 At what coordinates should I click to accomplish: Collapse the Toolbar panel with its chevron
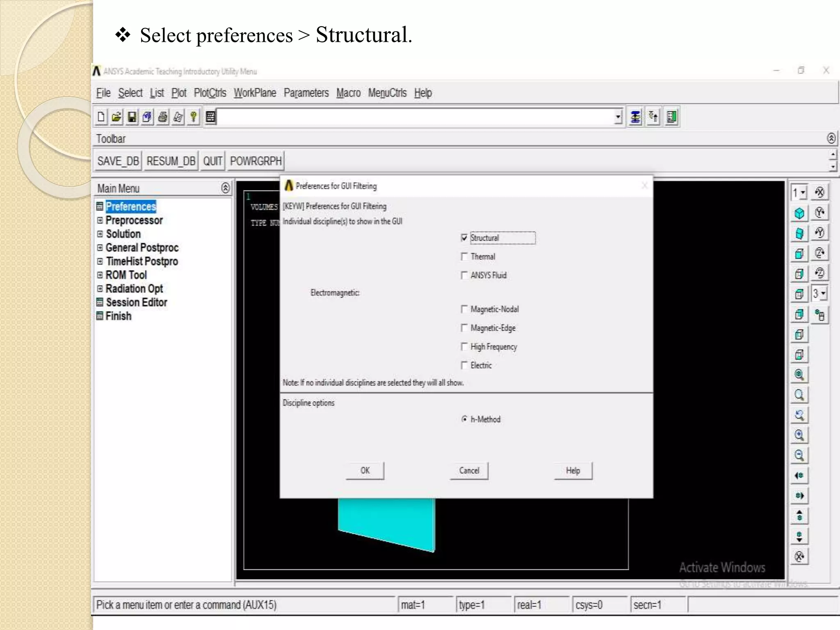pos(831,139)
